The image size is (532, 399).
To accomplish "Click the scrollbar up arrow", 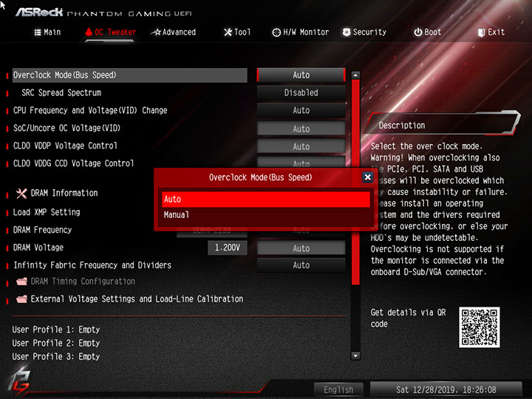I will pos(355,75).
